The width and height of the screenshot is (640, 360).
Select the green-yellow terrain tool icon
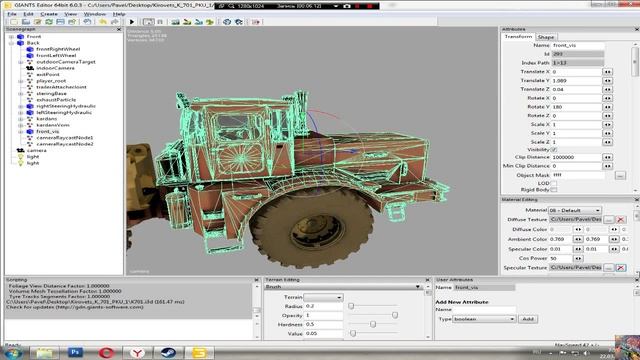210,22
